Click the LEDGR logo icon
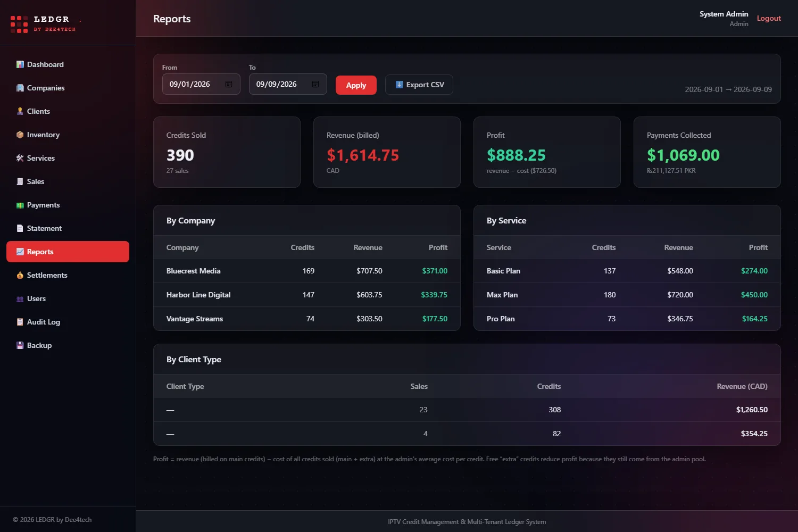The width and height of the screenshot is (798, 532). [19, 24]
